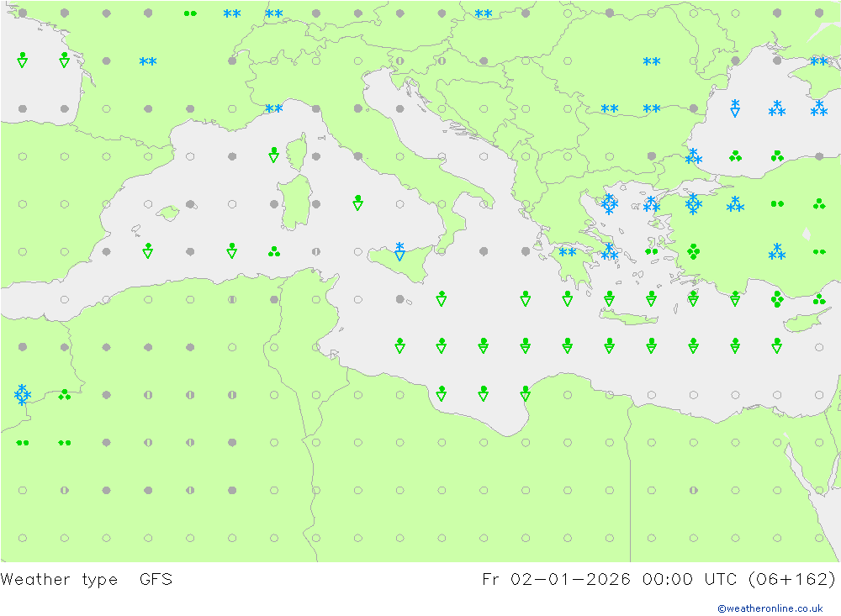Click the three-dot rain symbol next to the Morocco snowflake
The image size is (841, 616).
65,395
